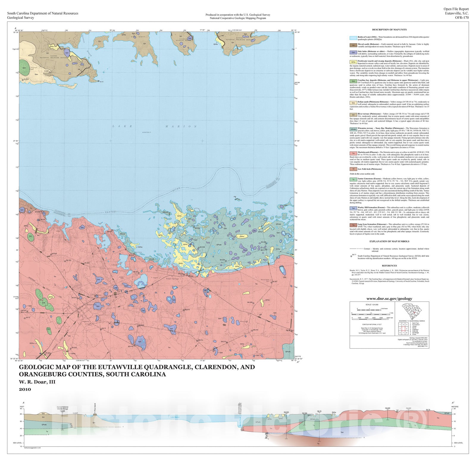Select the yellow 'QHfw' freshwater marsh legend swatch
The height and width of the screenshot is (461, 476).
353,62
